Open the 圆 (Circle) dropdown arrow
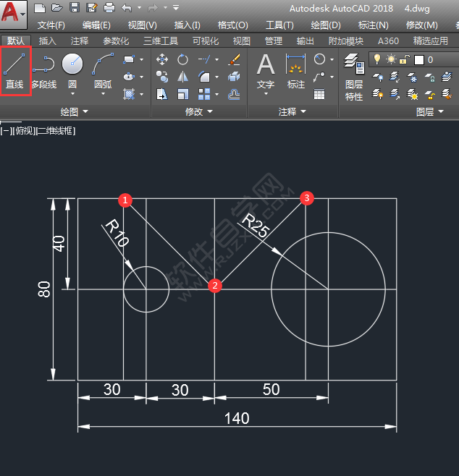This screenshot has height=476, width=459. point(72,93)
